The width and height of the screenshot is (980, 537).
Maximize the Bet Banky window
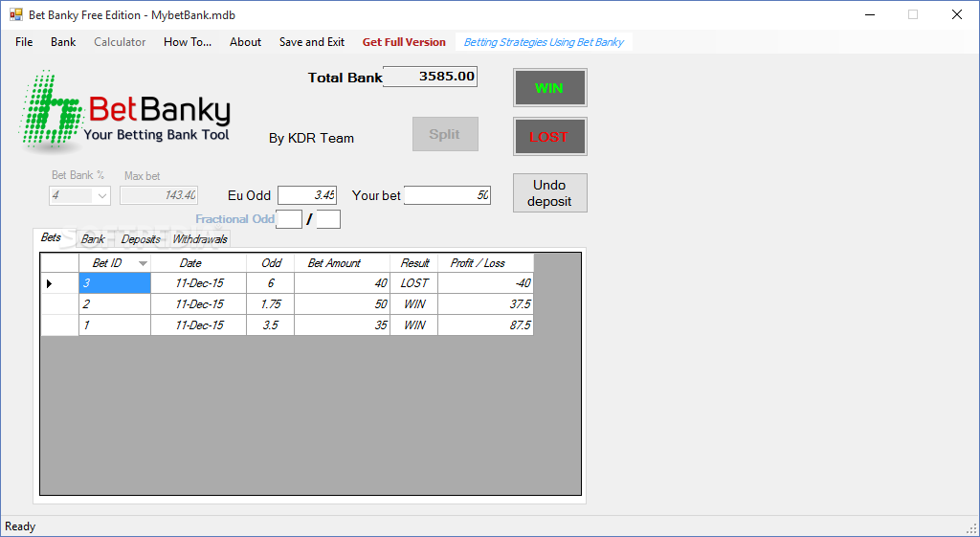913,14
